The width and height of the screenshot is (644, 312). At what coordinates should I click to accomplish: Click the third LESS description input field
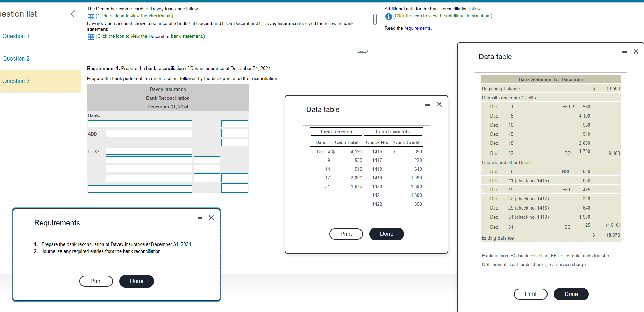pos(149,169)
